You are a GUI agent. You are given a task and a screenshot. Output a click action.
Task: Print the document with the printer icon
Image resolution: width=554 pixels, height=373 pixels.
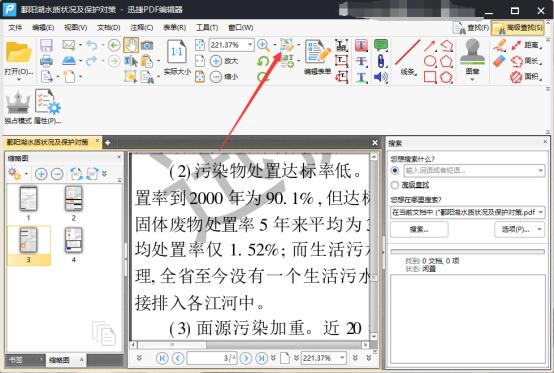pos(46,61)
